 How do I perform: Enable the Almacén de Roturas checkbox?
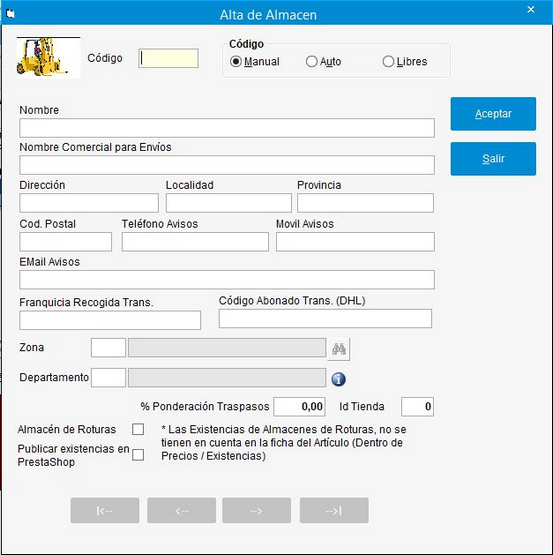(138, 429)
